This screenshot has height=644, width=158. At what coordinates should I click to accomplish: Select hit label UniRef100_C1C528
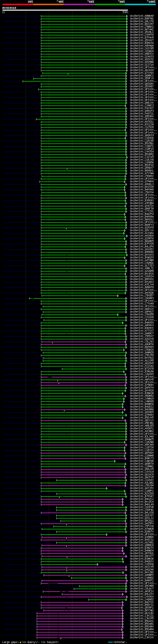tap(142, 127)
